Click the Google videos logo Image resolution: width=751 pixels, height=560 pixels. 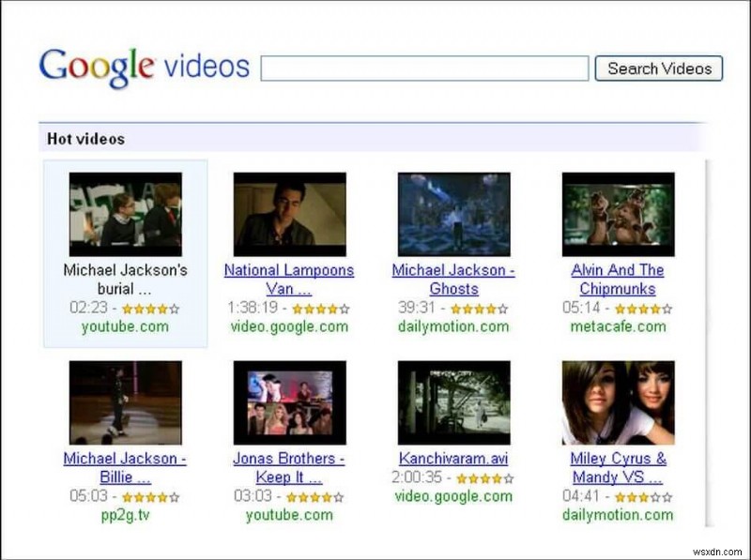[x=145, y=67]
